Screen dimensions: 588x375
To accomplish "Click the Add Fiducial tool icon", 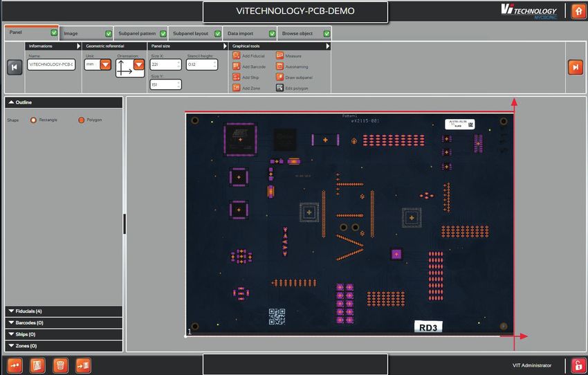I will (237, 55).
